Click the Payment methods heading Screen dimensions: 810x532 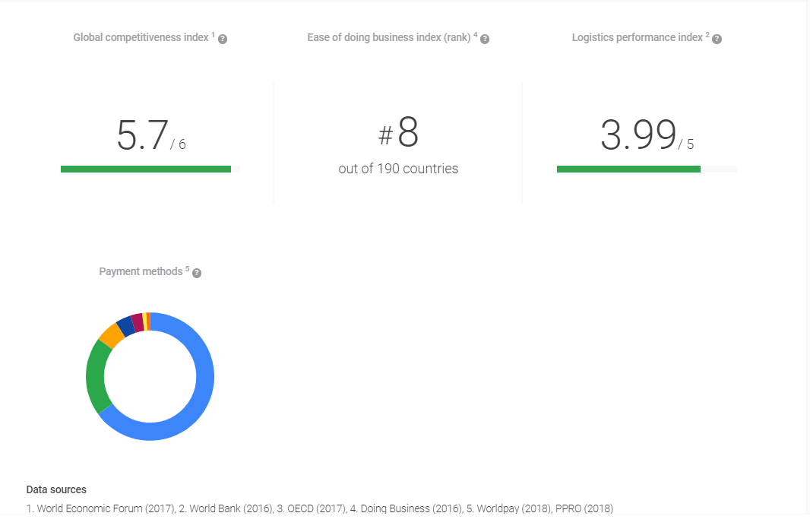tap(141, 271)
